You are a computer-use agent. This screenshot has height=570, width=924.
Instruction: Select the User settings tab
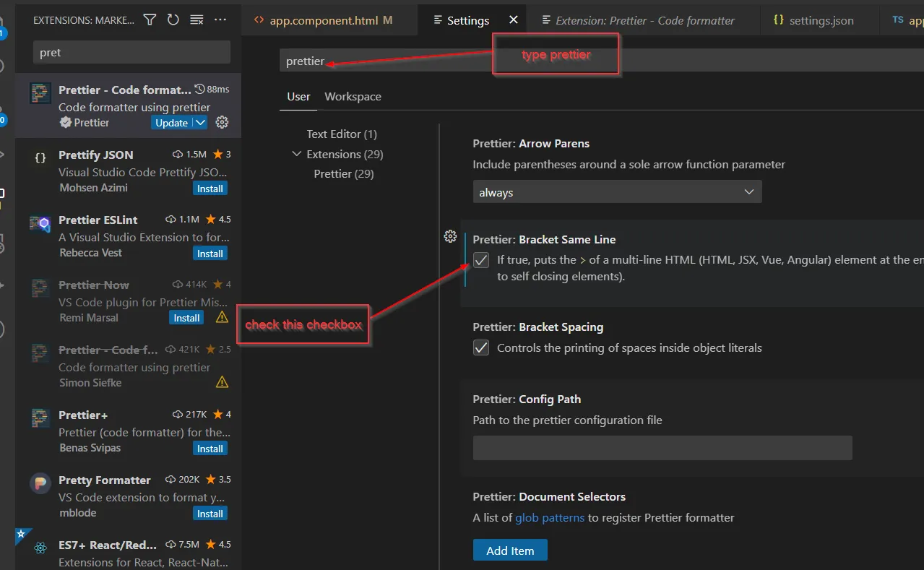[298, 96]
